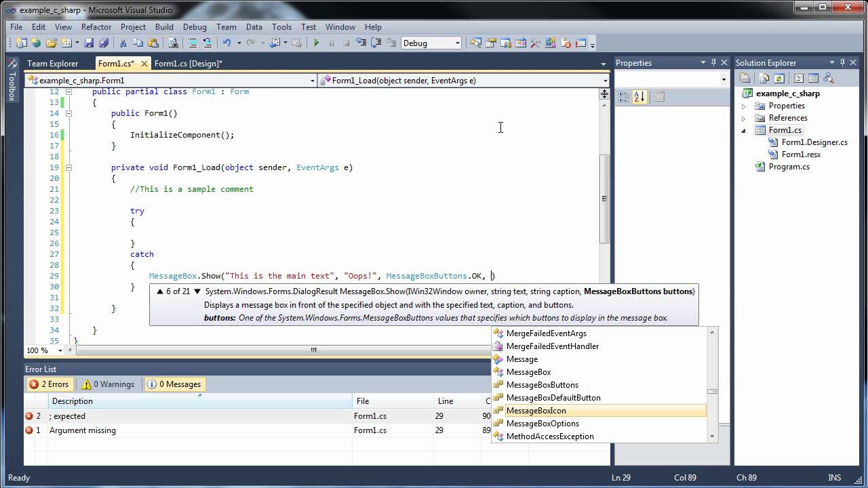This screenshot has height=488, width=868.
Task: Select Form1.resx in Solution Explorer
Action: click(801, 155)
